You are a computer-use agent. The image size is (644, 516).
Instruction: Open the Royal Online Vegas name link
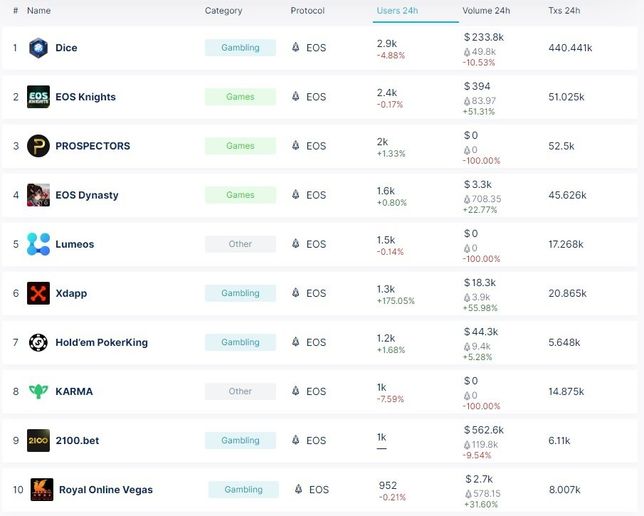click(105, 490)
